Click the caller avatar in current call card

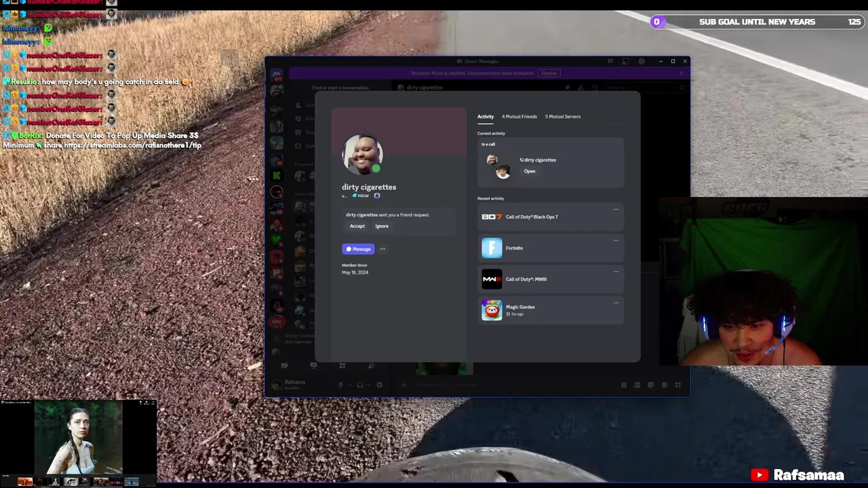pyautogui.click(x=492, y=160)
